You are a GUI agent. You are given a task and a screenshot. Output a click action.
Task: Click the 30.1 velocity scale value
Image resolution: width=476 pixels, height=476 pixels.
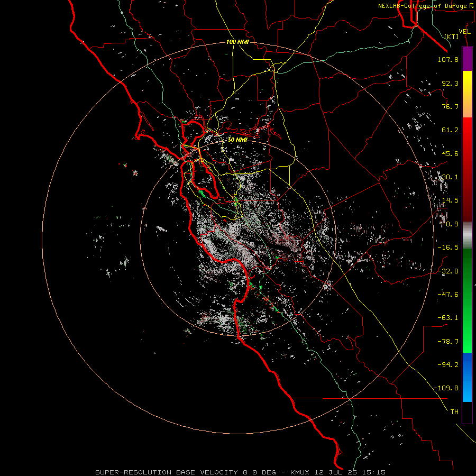450,177
